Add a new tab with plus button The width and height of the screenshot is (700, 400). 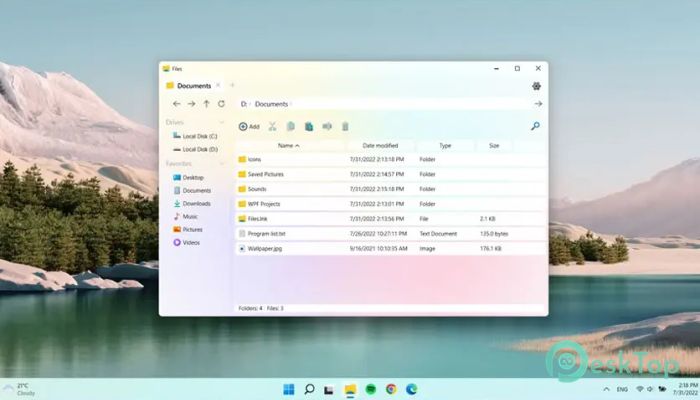232,85
